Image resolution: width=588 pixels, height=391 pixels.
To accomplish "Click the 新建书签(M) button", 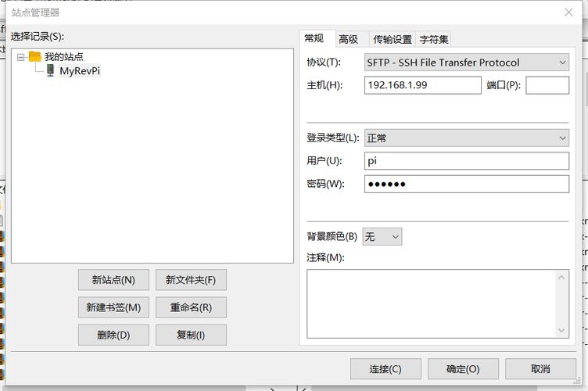I will pos(113,307).
